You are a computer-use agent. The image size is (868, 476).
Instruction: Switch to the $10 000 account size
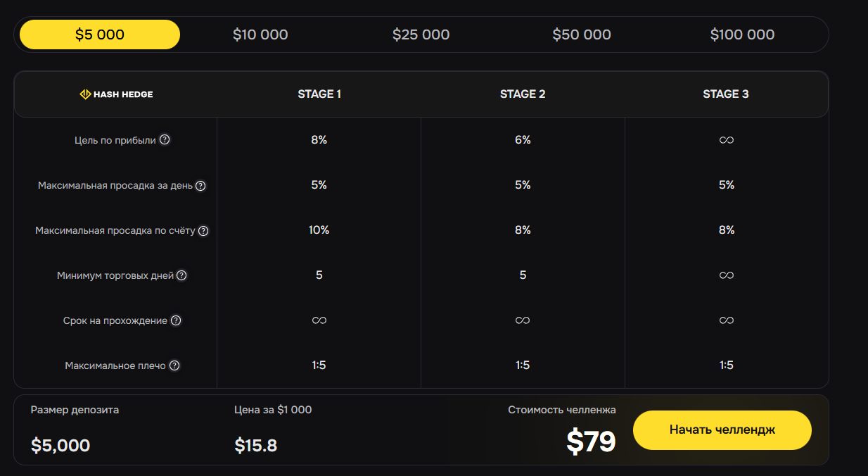click(x=260, y=35)
